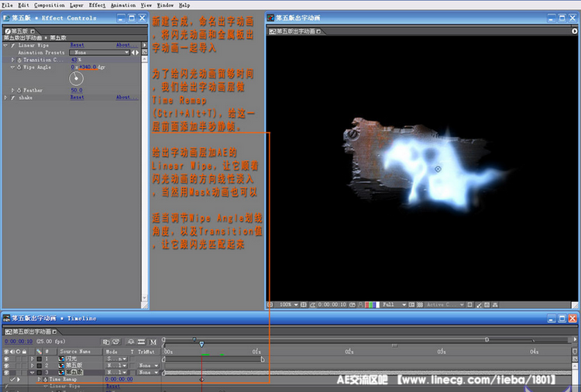Reset the shake effect
The width and height of the screenshot is (581, 392).
[77, 97]
